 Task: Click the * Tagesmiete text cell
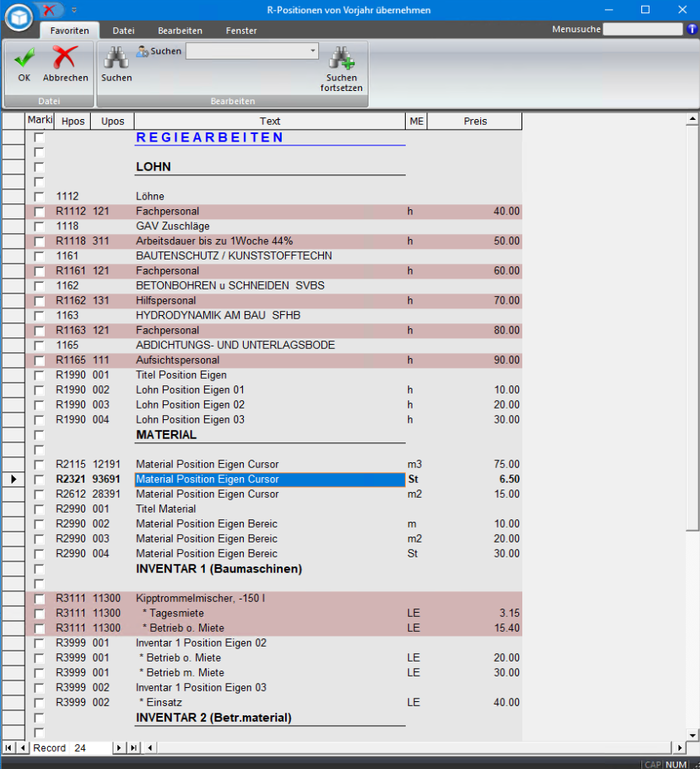[x=269, y=614]
